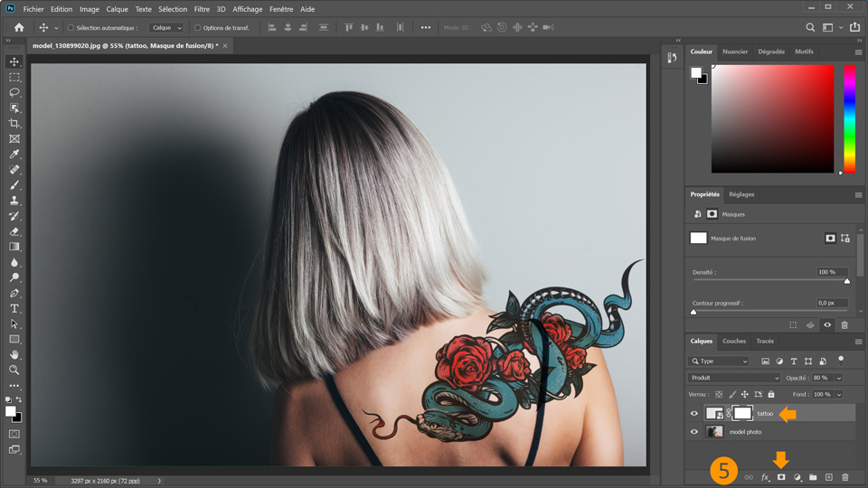
Task: Select the Frame tool
Action: click(x=14, y=139)
